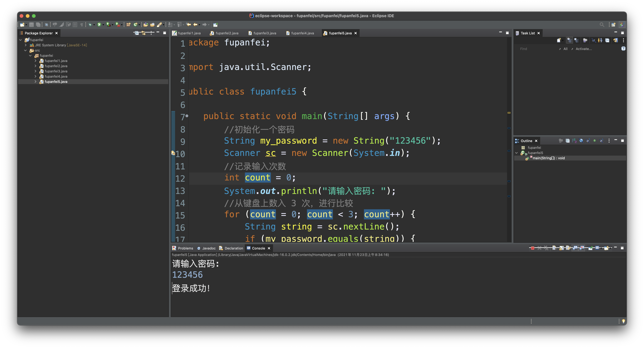644x348 pixels.
Task: Click Synchronize Changed icon in Task List
Action: (x=616, y=40)
